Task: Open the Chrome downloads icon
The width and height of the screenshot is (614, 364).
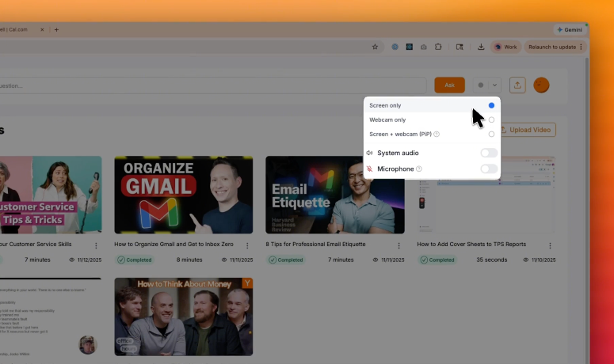Action: [x=481, y=47]
